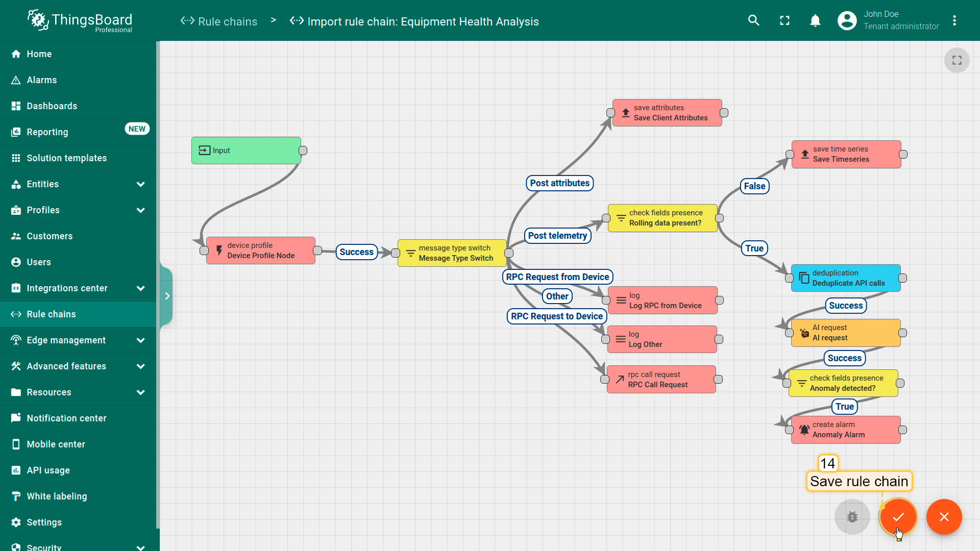Open White labeling

coord(78,496)
